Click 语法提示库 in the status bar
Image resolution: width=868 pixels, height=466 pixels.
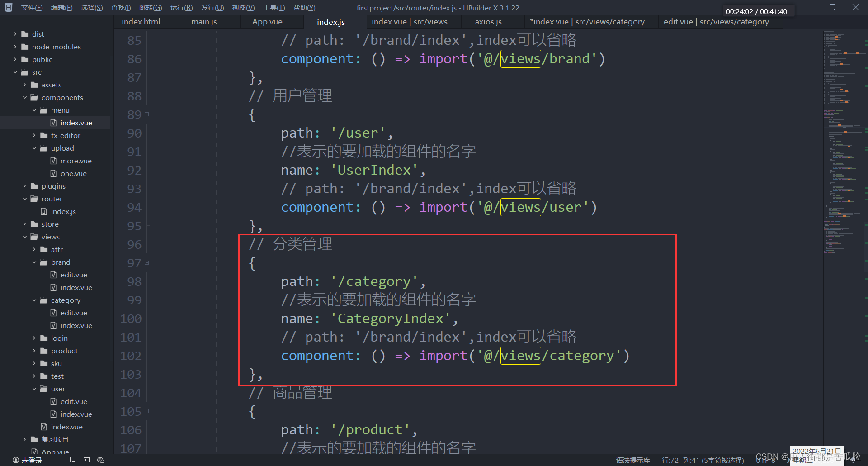tap(633, 460)
